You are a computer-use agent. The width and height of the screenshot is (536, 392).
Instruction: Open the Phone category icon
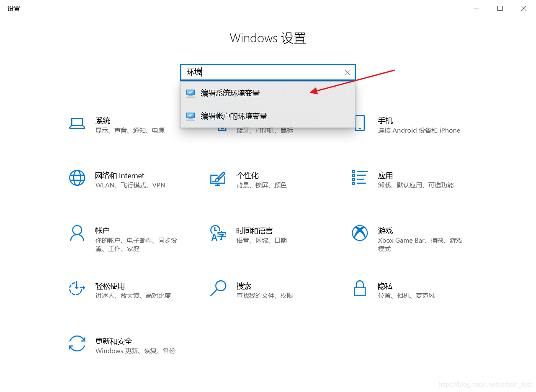tap(360, 123)
